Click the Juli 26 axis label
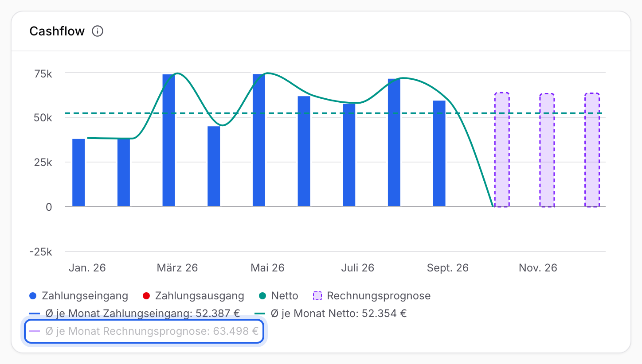 357,268
